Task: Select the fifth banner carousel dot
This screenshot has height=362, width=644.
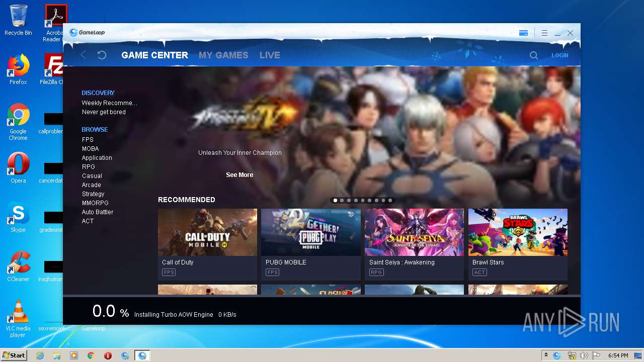Action: tap(363, 200)
